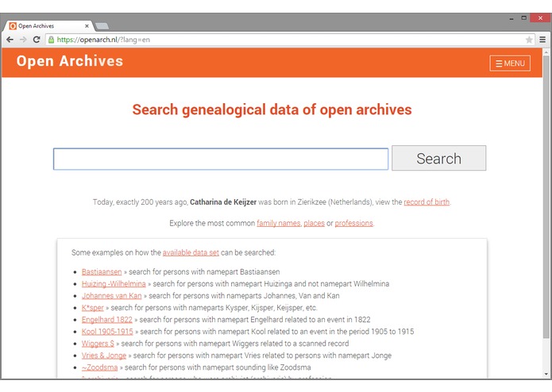Screen dimensions: 552x392
Task: Open the Chrome hamburger menu icon
Action: [x=542, y=40]
